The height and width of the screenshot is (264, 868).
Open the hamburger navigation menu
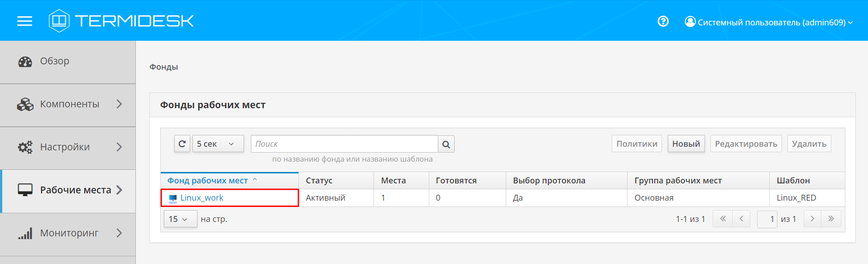tap(24, 21)
